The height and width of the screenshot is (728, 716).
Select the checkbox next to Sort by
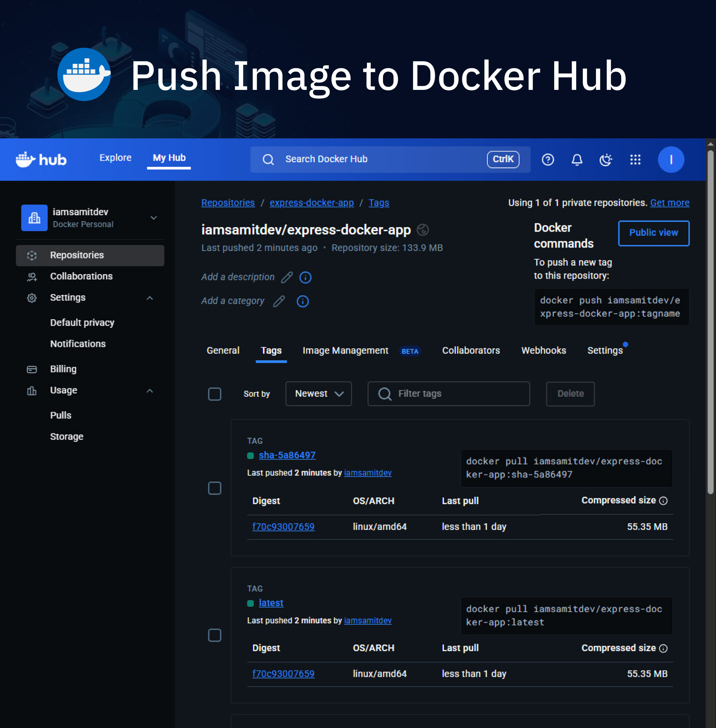pos(215,394)
